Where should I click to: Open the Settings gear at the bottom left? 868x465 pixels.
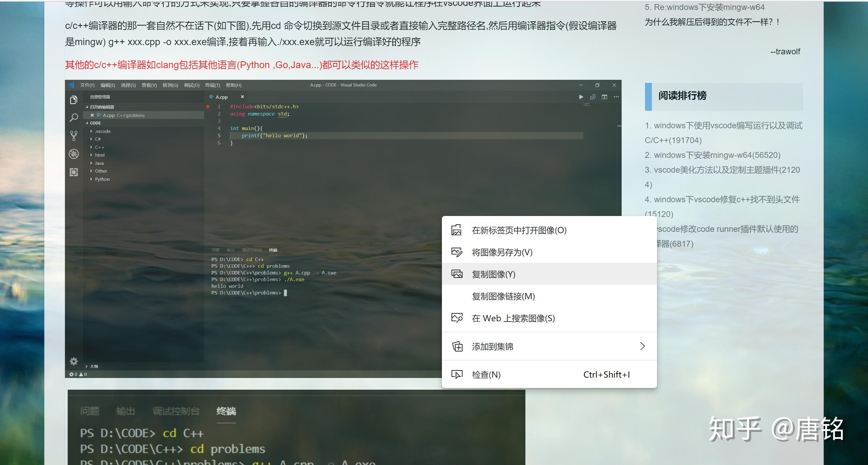[x=73, y=361]
